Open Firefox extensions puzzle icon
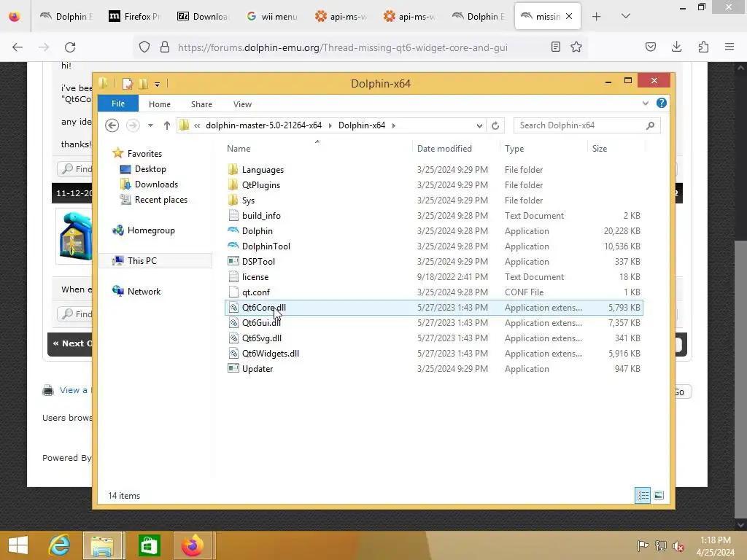 coord(703,47)
